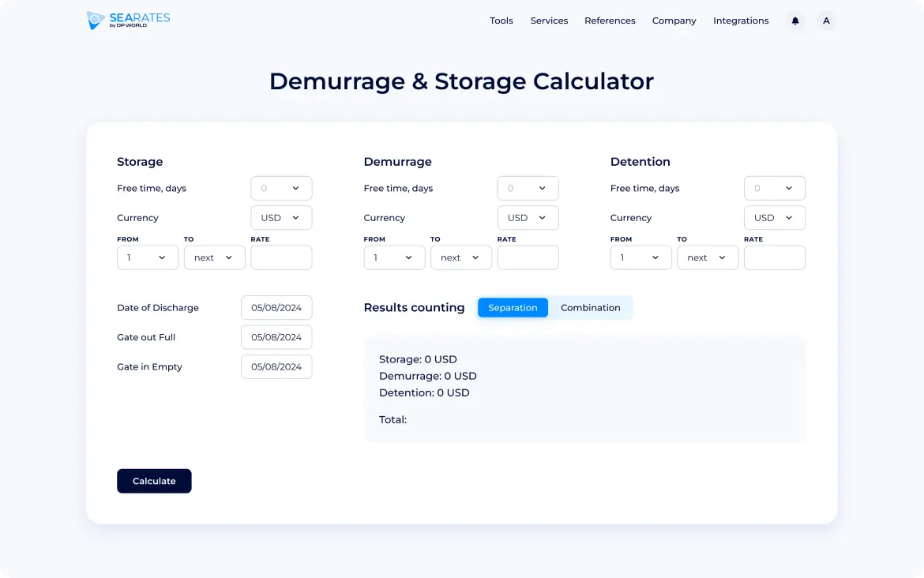This screenshot has height=578, width=924.
Task: Expand Storage free time days dropdown
Action: (x=281, y=189)
